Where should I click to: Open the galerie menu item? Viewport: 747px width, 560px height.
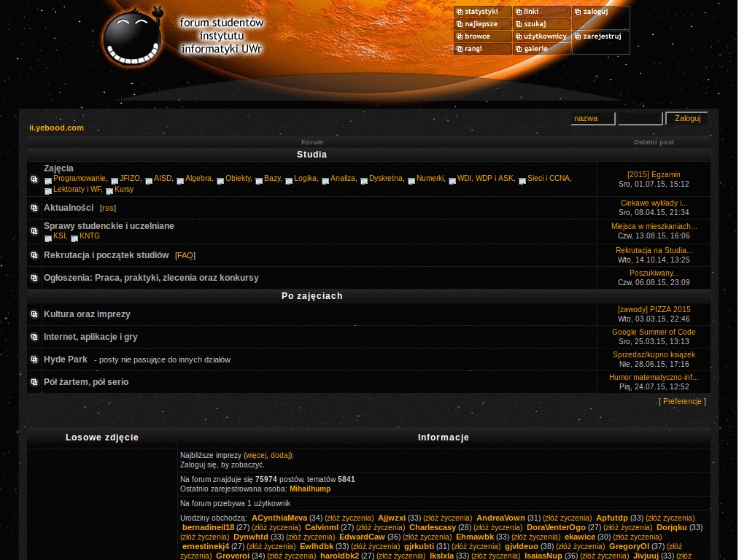(x=542, y=49)
